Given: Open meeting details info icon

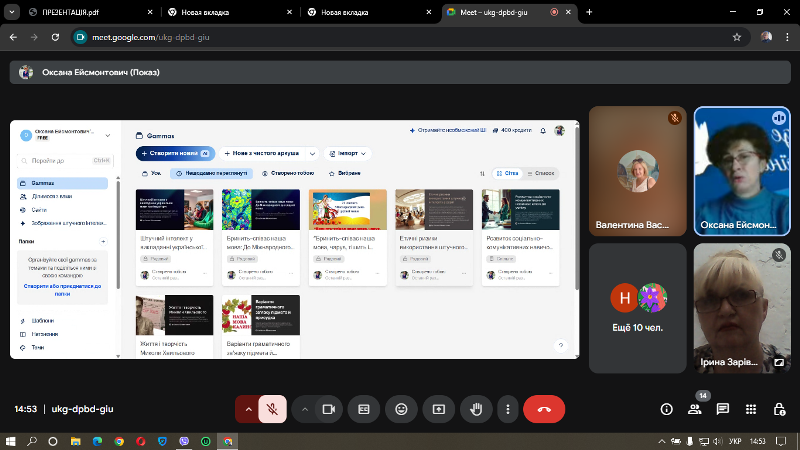Looking at the screenshot, I should click(x=666, y=409).
